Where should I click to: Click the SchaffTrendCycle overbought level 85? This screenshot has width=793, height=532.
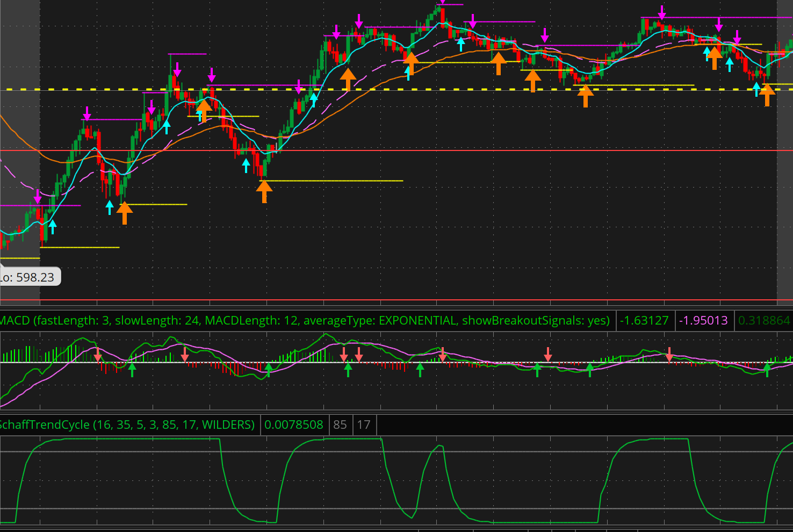(340, 425)
